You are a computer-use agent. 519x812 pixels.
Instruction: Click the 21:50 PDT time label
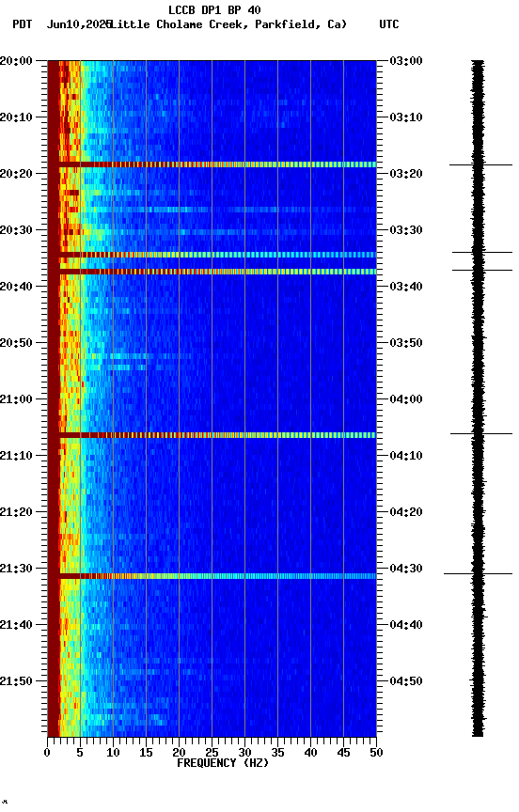click(x=16, y=681)
